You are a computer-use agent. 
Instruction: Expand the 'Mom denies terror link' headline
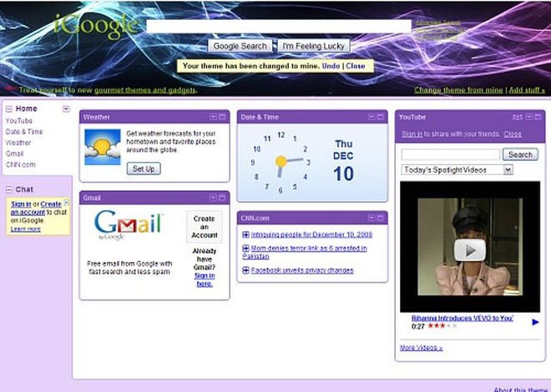(246, 249)
